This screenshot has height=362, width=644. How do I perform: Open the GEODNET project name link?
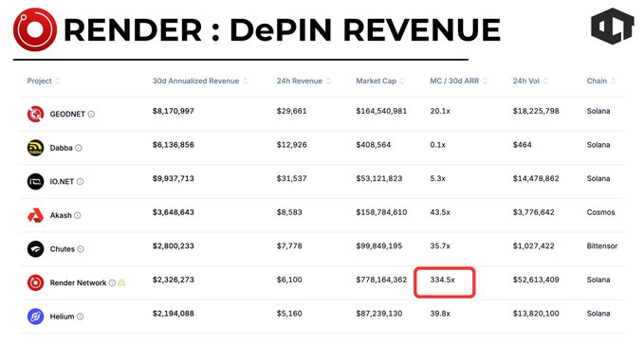tap(67, 114)
